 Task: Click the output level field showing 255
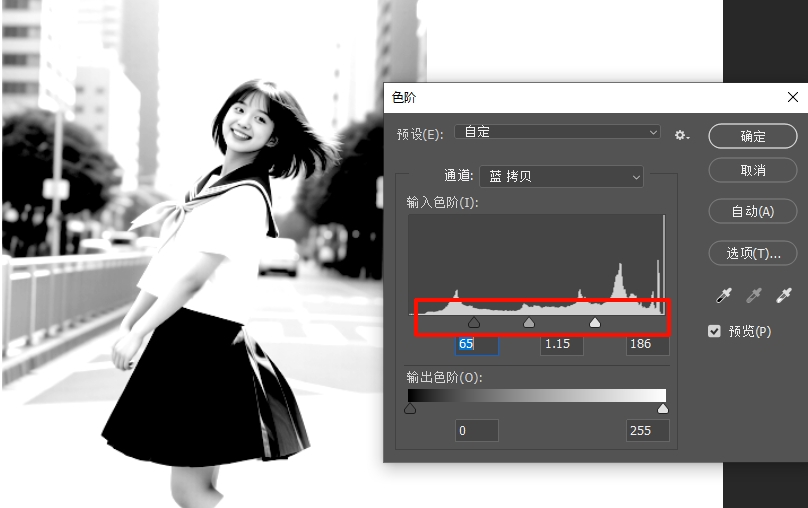648,431
